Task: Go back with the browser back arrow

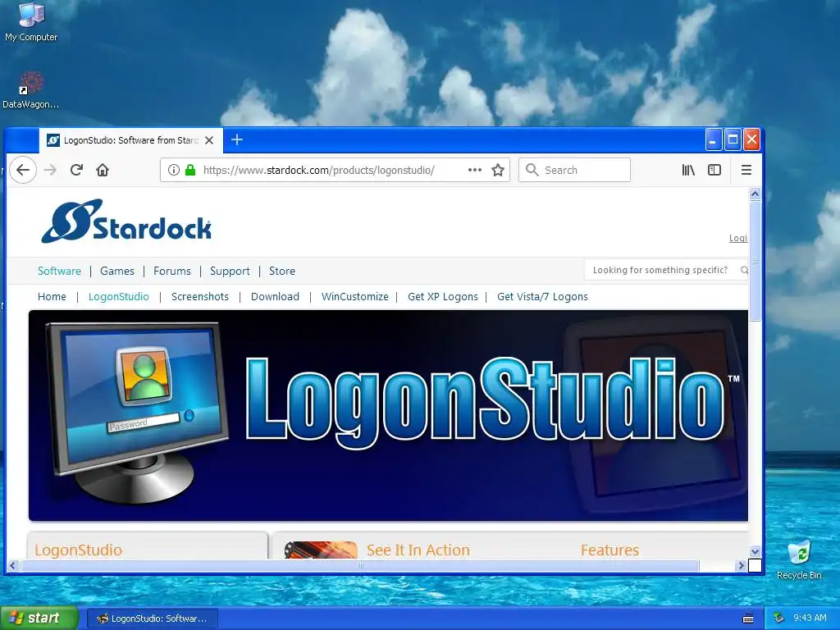Action: (x=22, y=171)
